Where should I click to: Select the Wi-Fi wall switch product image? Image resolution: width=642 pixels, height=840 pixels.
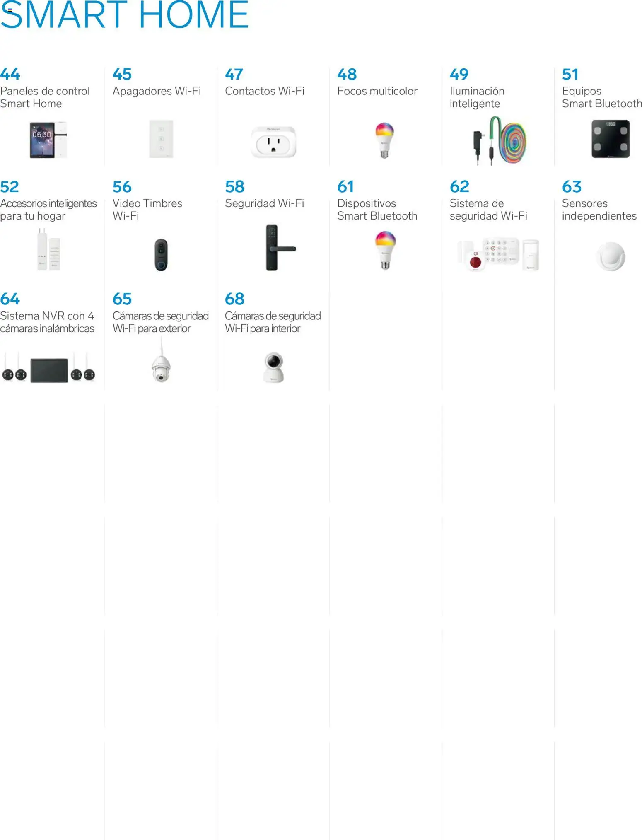coord(161,139)
